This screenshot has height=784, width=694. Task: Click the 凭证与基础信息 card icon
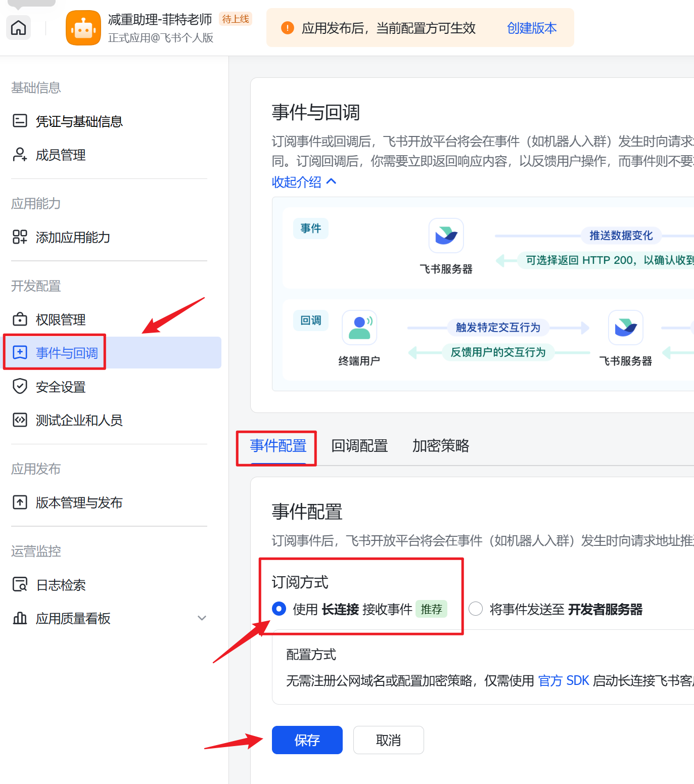click(20, 121)
